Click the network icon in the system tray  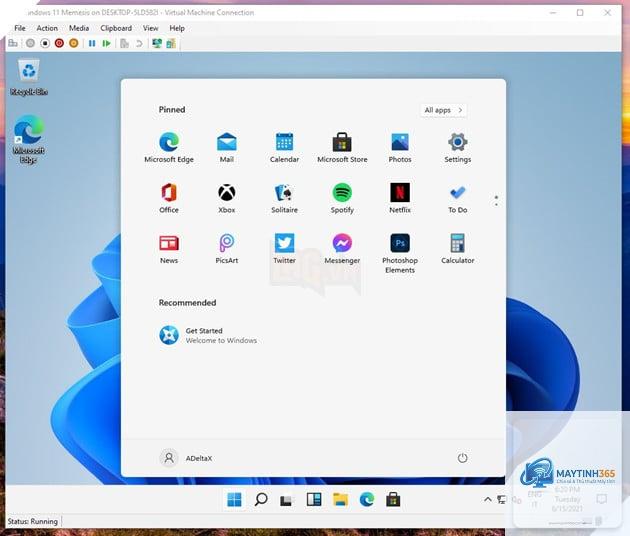click(x=502, y=499)
